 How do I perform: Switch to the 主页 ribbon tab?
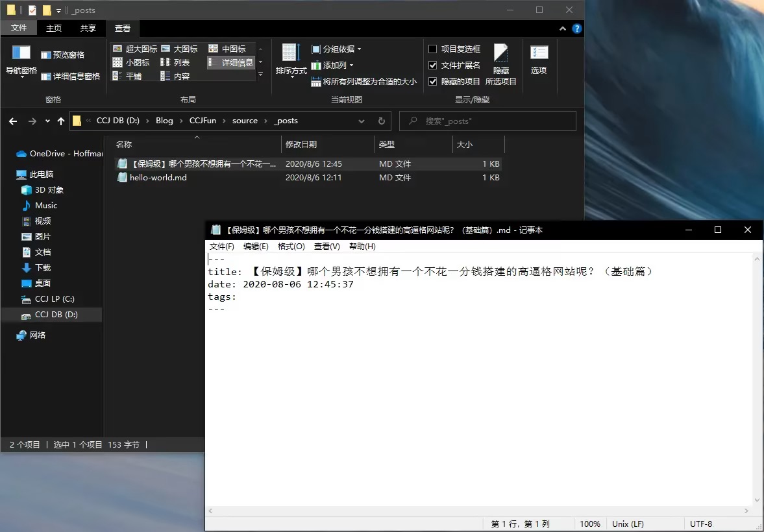54,28
